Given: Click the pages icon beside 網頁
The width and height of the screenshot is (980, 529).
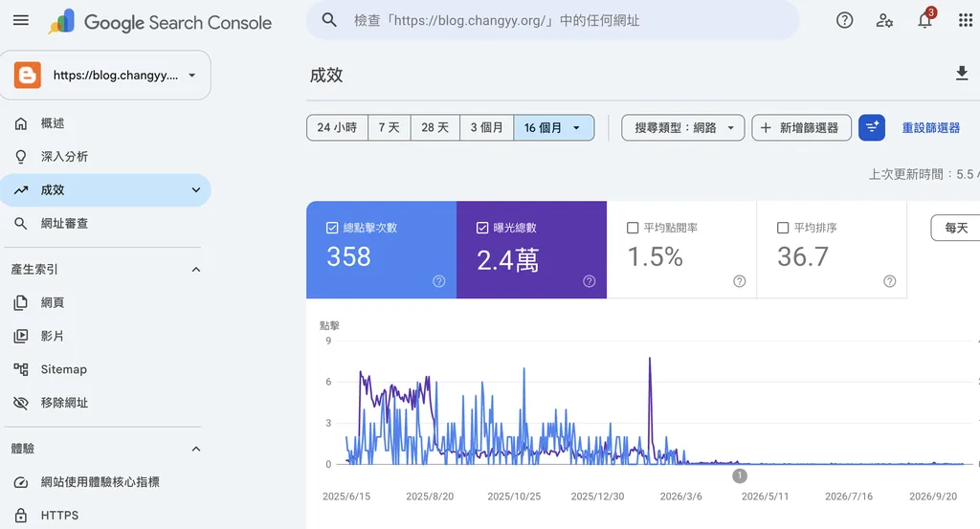Looking at the screenshot, I should [21, 303].
